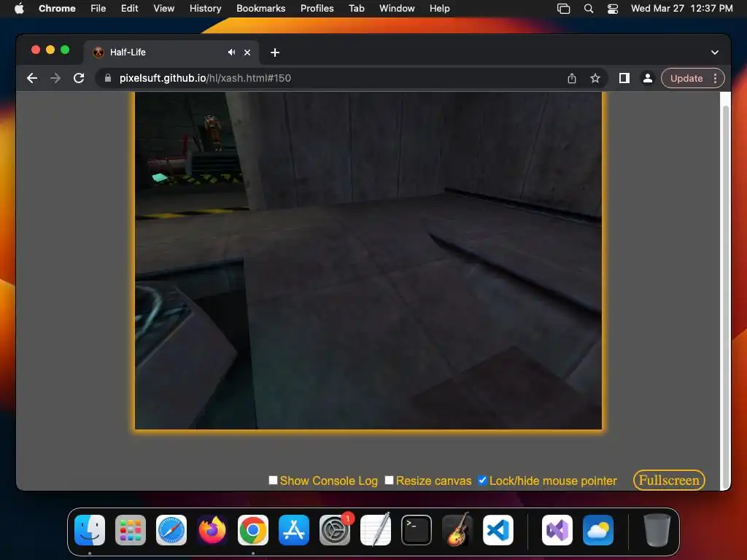Viewport: 747px width, 560px height.
Task: Open Launchpad from the Dock
Action: coord(131,529)
